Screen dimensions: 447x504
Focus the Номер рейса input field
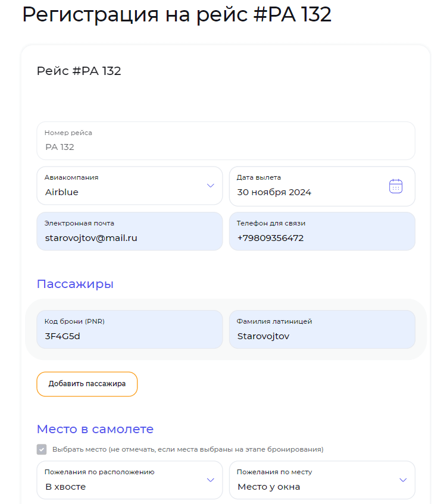(226, 146)
